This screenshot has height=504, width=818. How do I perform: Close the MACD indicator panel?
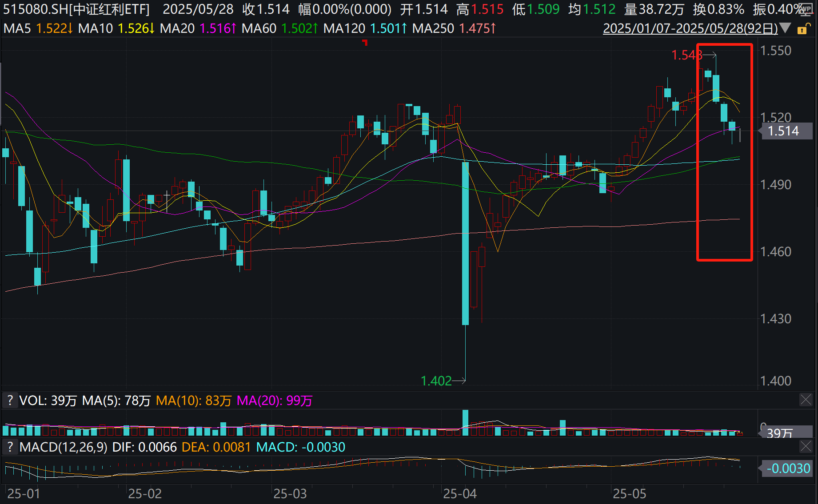pos(806,446)
